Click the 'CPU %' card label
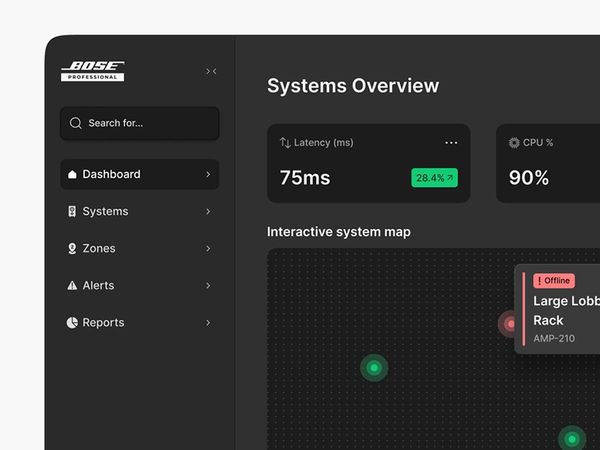This screenshot has height=450, width=600. 538,143
